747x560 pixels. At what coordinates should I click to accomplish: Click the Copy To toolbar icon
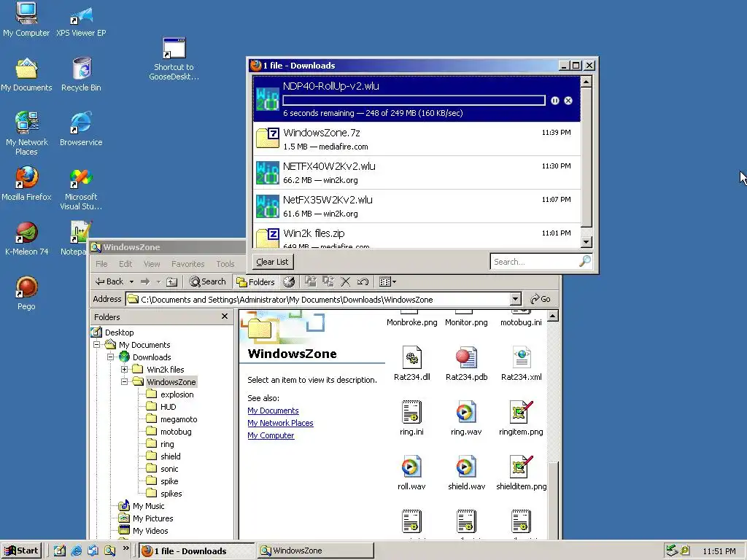click(x=328, y=282)
